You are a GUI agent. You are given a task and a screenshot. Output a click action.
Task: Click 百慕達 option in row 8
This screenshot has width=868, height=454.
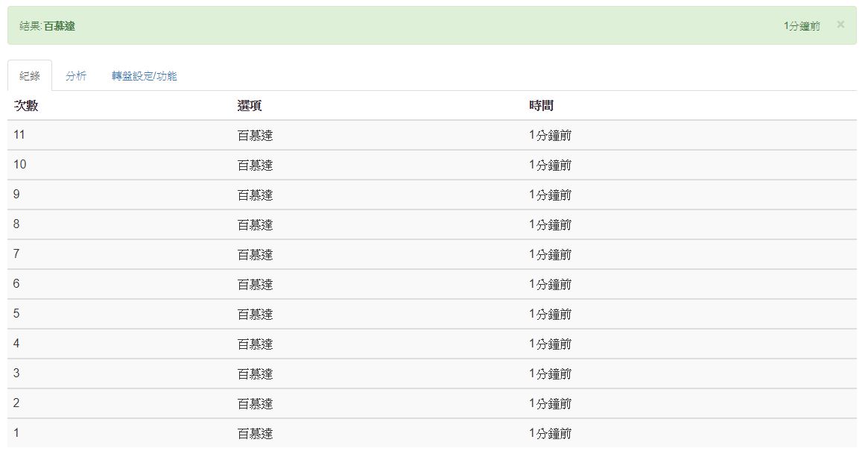(x=256, y=225)
